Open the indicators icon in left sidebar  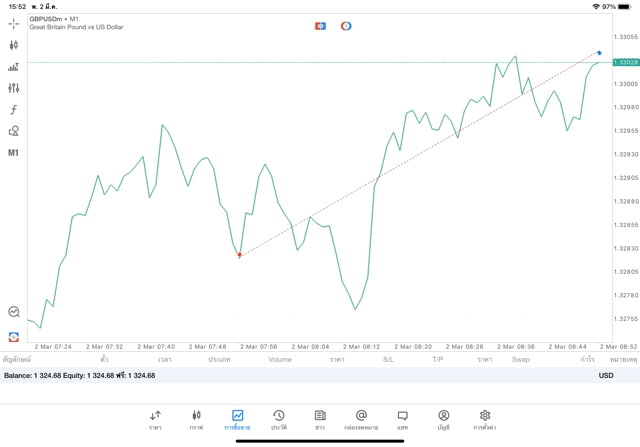(14, 67)
